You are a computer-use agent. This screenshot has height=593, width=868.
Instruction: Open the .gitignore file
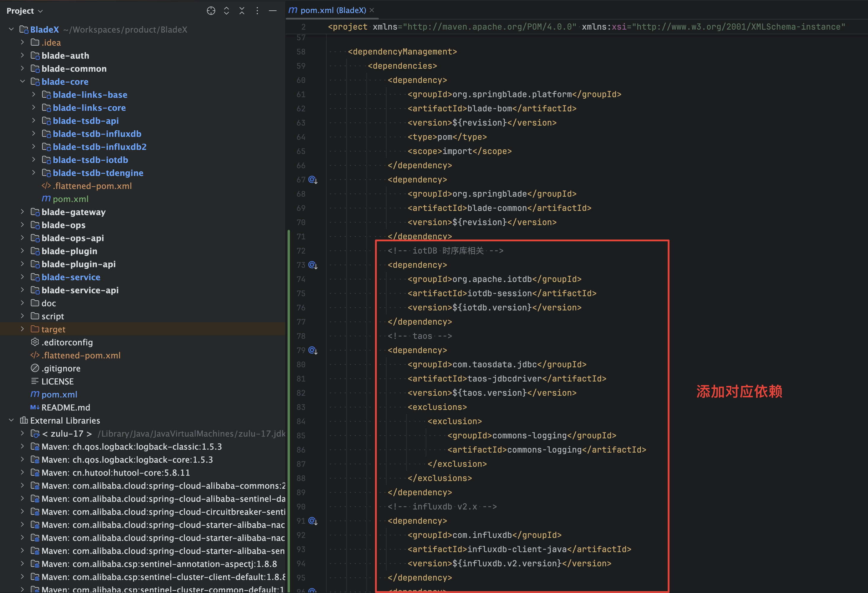61,368
